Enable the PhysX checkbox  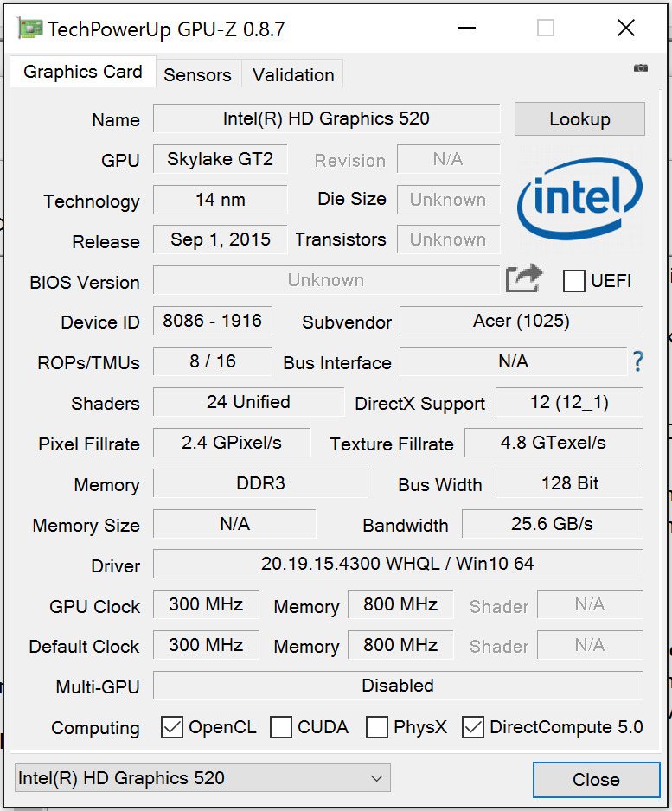click(377, 727)
